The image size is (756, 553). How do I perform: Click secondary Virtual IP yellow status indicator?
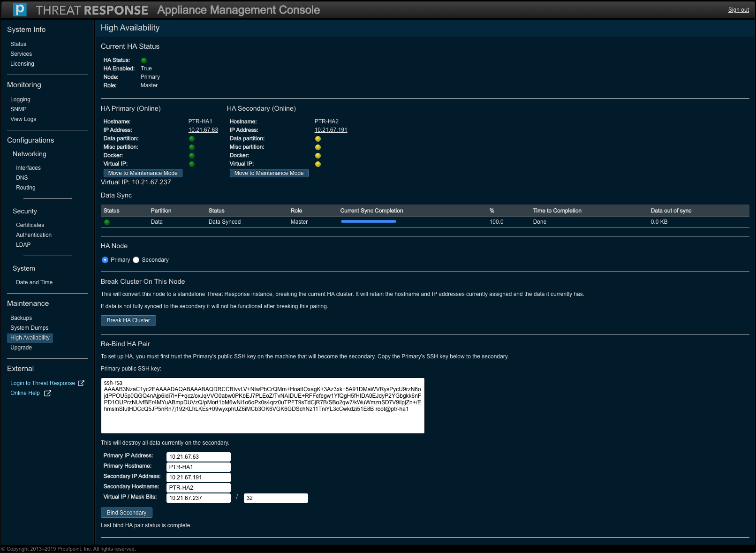pyautogui.click(x=318, y=164)
